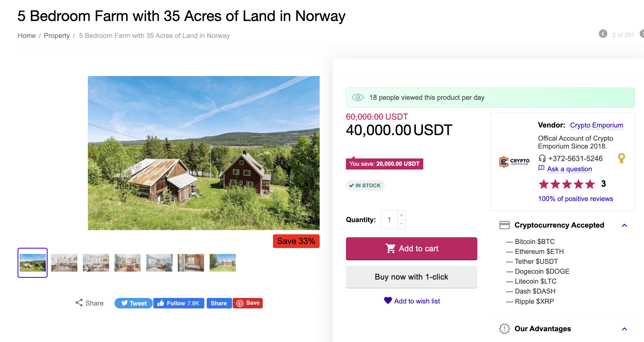644x342 pixels.
Task: Collapse the Our Advantages section
Action: click(624, 329)
